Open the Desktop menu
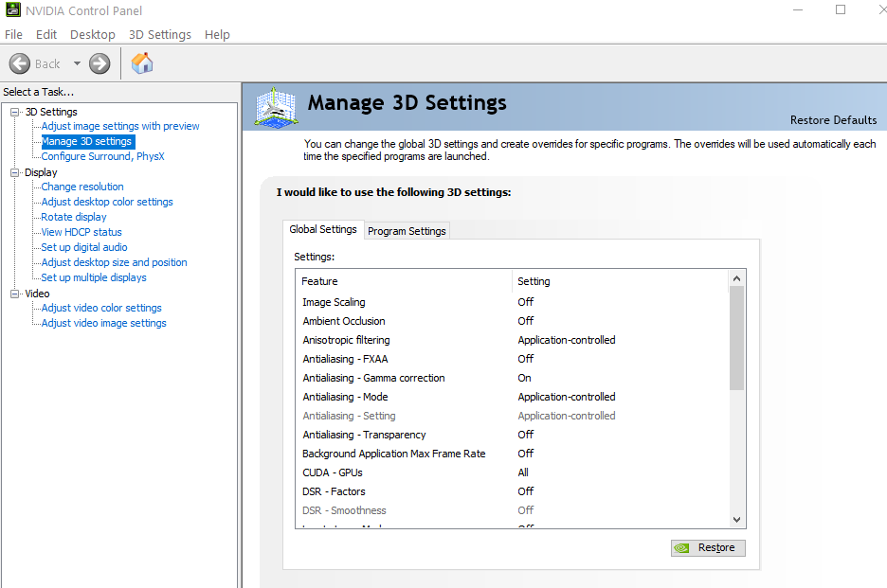 click(x=93, y=34)
